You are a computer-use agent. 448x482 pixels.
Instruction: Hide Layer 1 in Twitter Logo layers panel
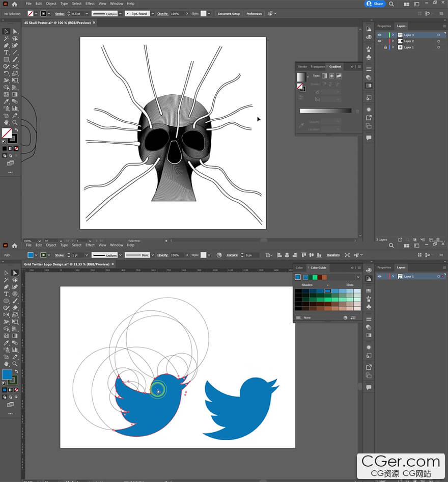379,277
